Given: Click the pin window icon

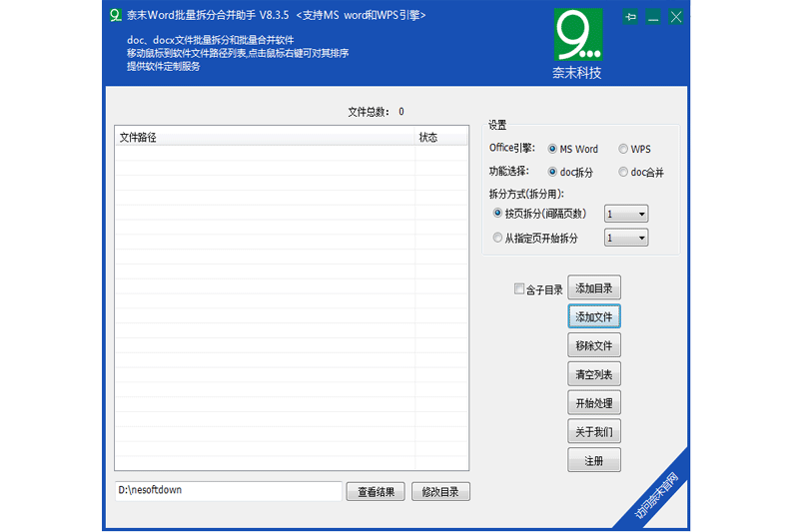Looking at the screenshot, I should 630,17.
